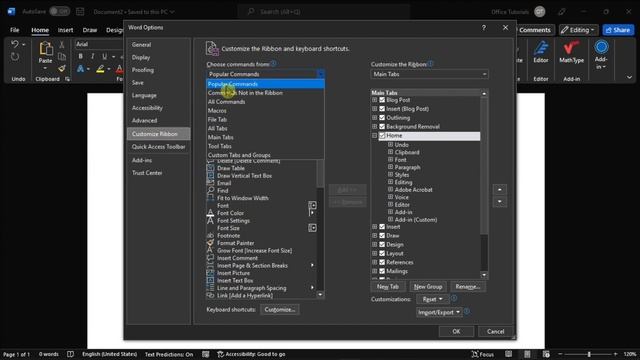Click the Accessibility checker status icon
640x360 pixels.
tap(220, 354)
